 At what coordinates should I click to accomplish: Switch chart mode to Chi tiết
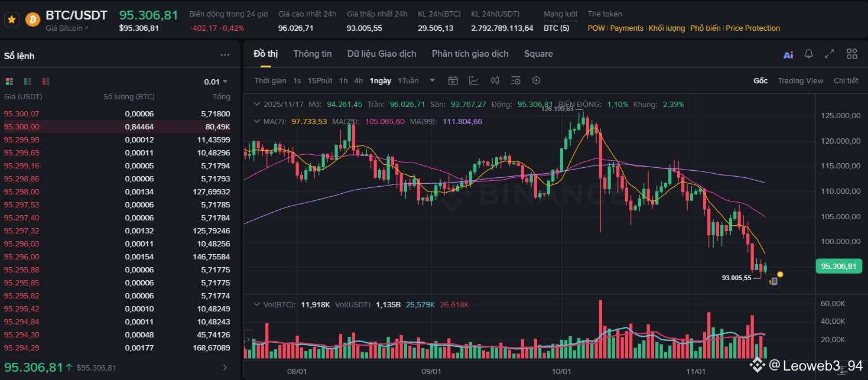coord(846,81)
